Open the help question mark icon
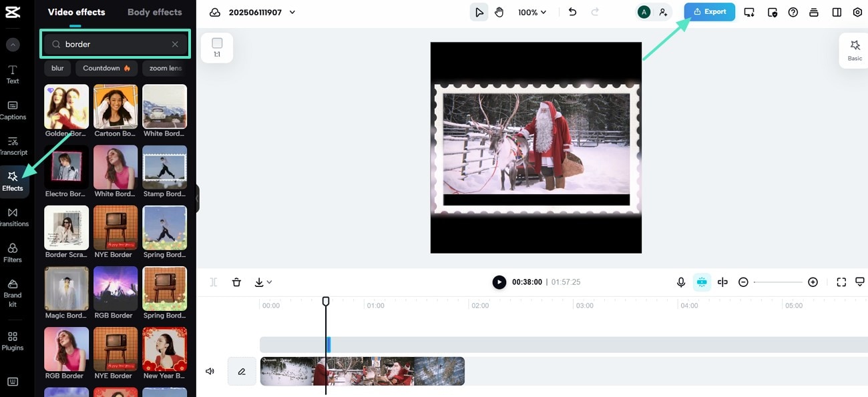 pos(793,12)
